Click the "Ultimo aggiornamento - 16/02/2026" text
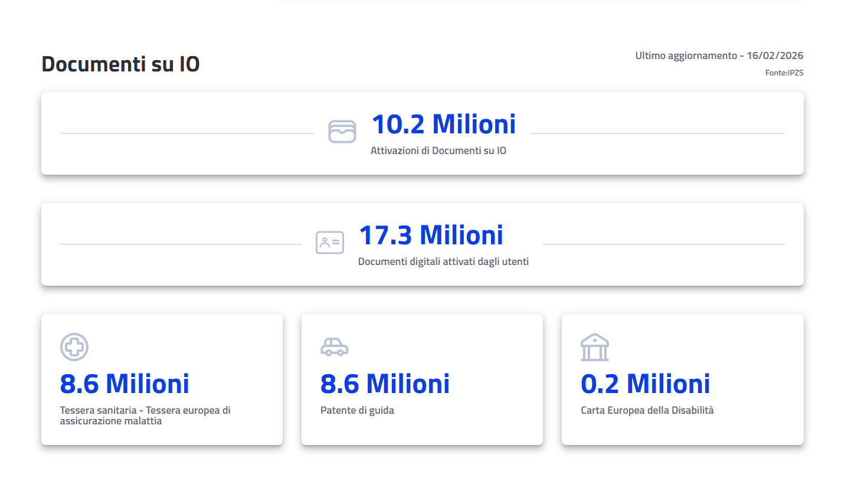This screenshot has width=848, height=504. (719, 55)
